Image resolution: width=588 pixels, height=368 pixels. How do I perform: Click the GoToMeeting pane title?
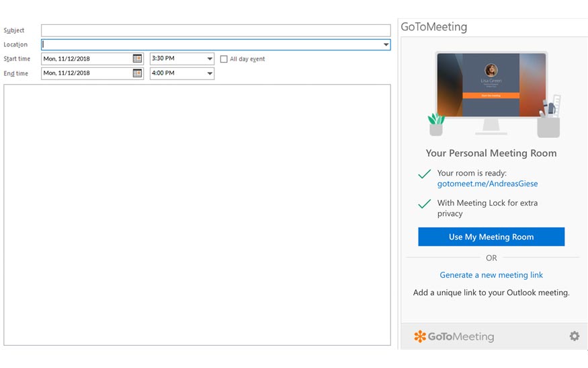pos(434,27)
